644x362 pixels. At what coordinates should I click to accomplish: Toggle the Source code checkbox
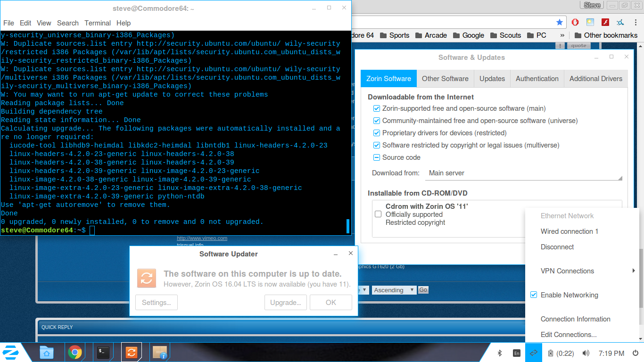(377, 157)
